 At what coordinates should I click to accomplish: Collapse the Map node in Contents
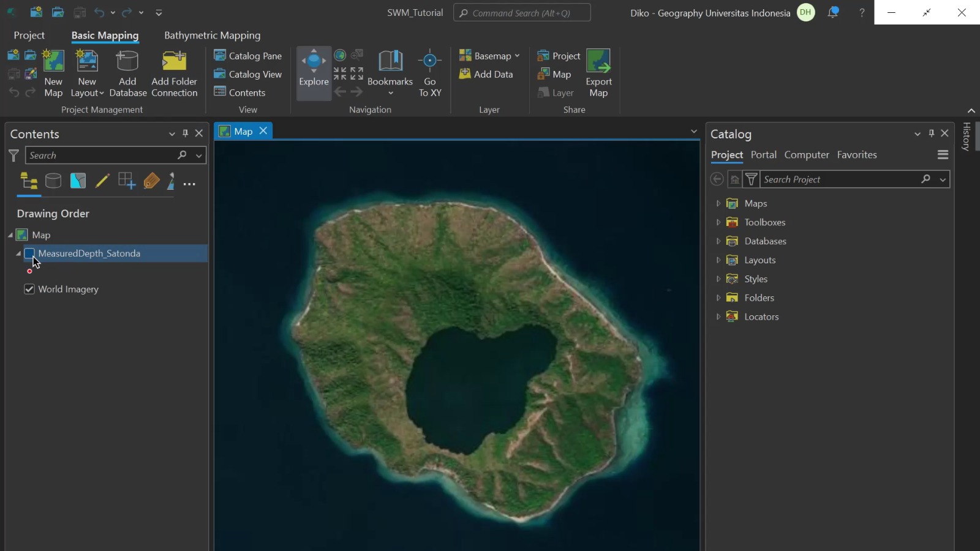10,235
